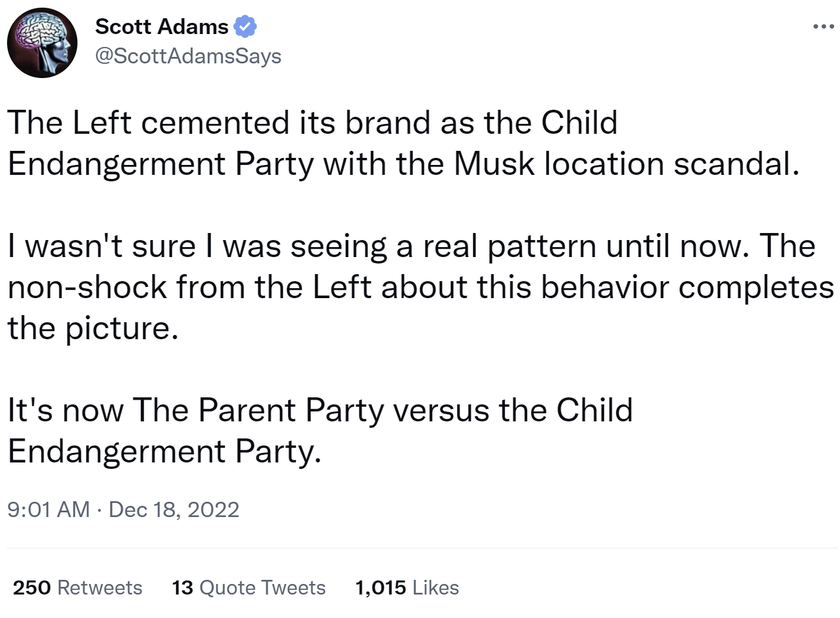Click the first paragraph about Musk location scandal
This screenshot has height=618, width=840.
pos(403,143)
